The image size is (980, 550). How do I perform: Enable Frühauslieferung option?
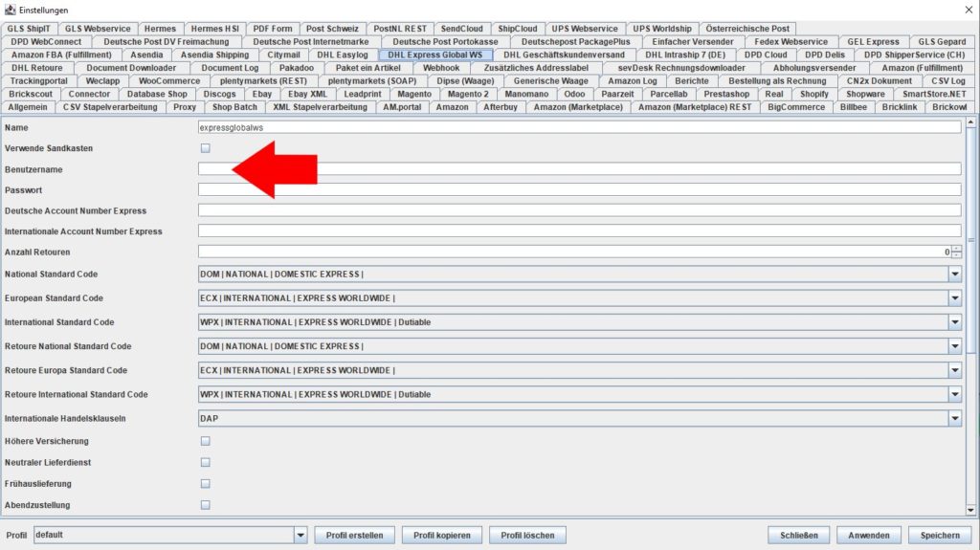[x=205, y=484]
